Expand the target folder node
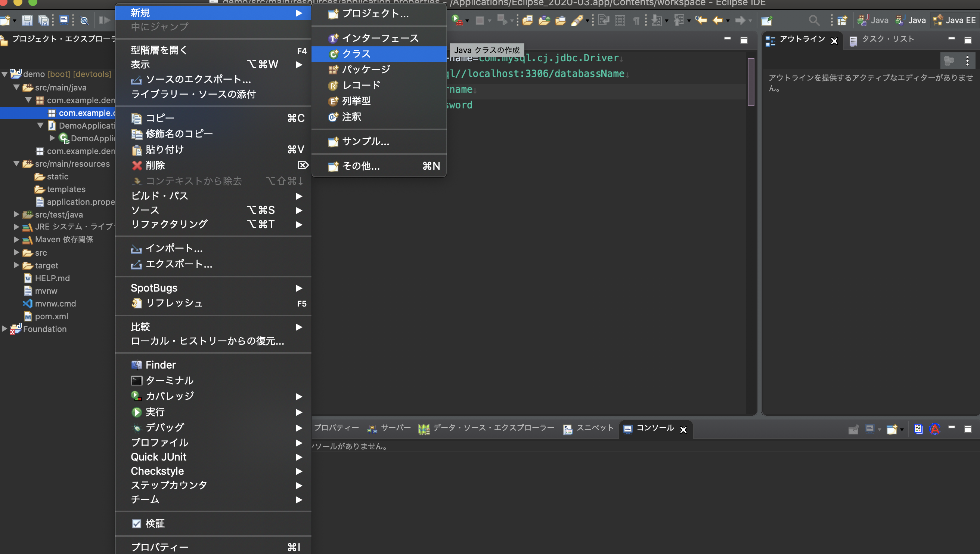 (x=16, y=265)
